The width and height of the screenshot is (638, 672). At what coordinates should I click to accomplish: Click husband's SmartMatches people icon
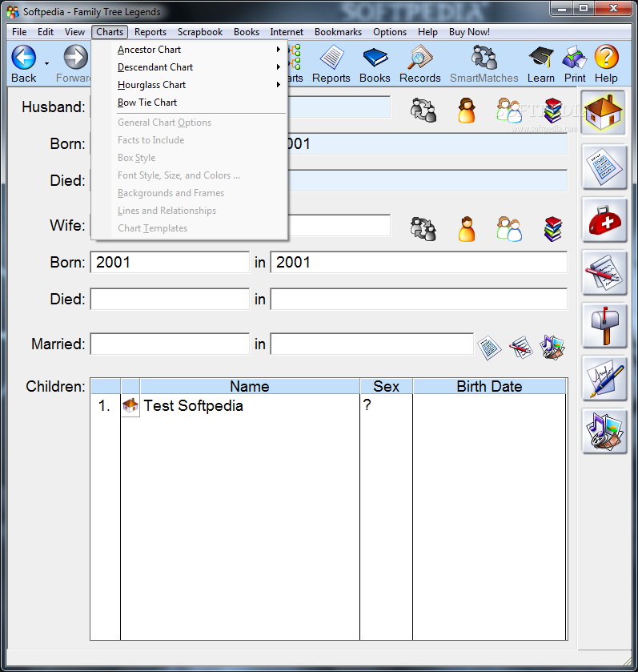tap(423, 111)
